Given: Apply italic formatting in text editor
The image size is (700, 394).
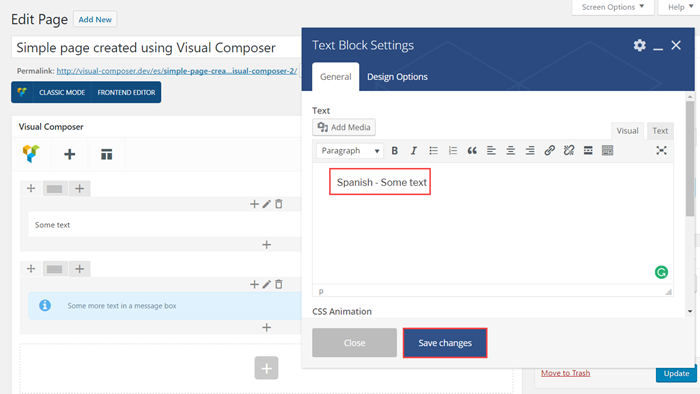Looking at the screenshot, I should 414,151.
